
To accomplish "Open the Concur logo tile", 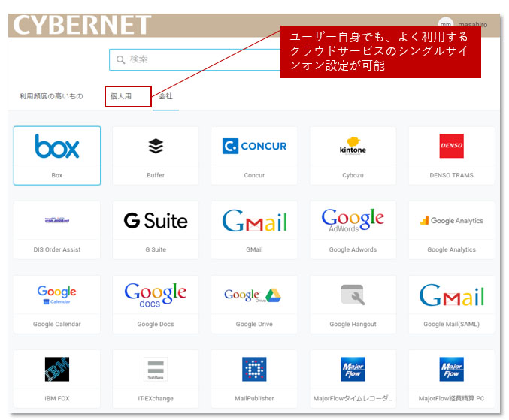I will pos(254,146).
